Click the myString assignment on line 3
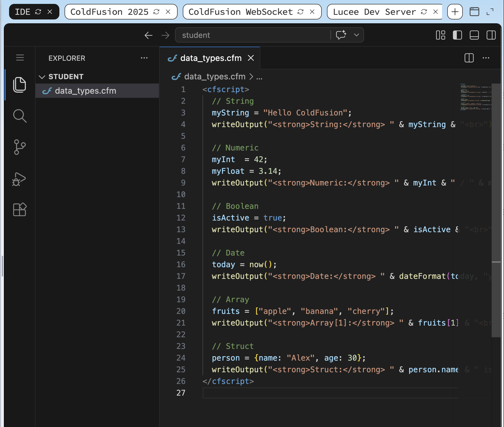The image size is (504, 427). coord(282,113)
